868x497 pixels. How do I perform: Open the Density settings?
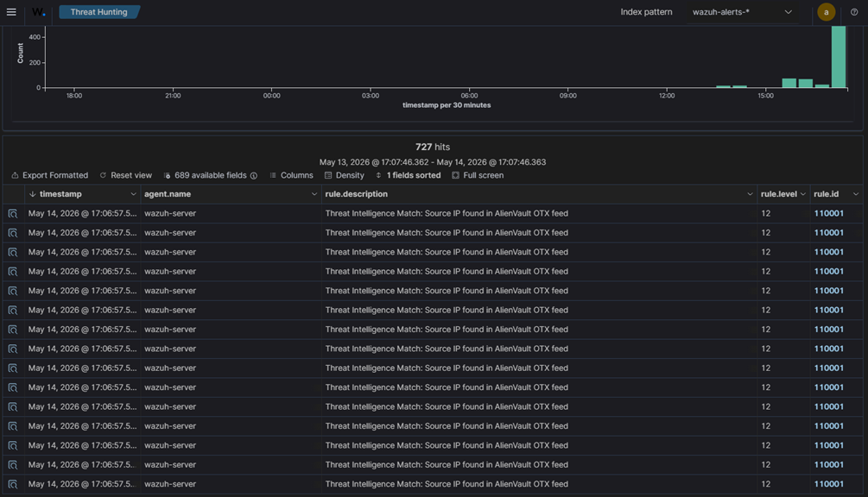pyautogui.click(x=345, y=175)
